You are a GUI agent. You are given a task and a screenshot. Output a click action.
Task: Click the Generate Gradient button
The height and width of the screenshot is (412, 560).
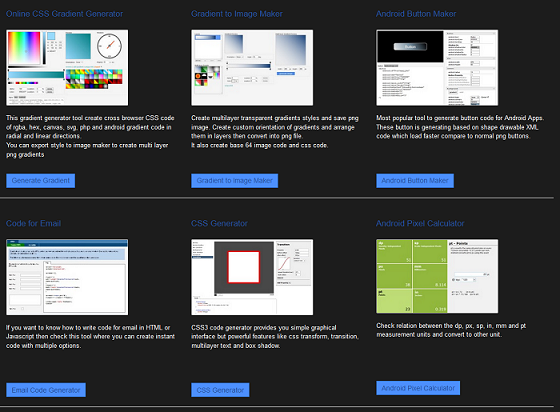[41, 181]
